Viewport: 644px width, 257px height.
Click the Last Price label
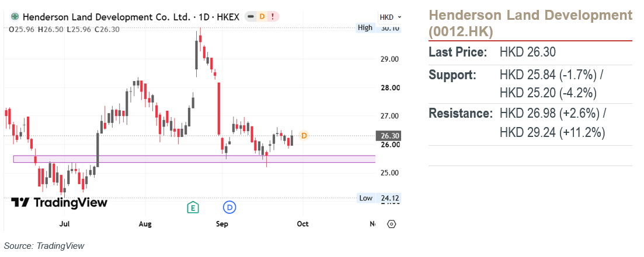(x=458, y=52)
